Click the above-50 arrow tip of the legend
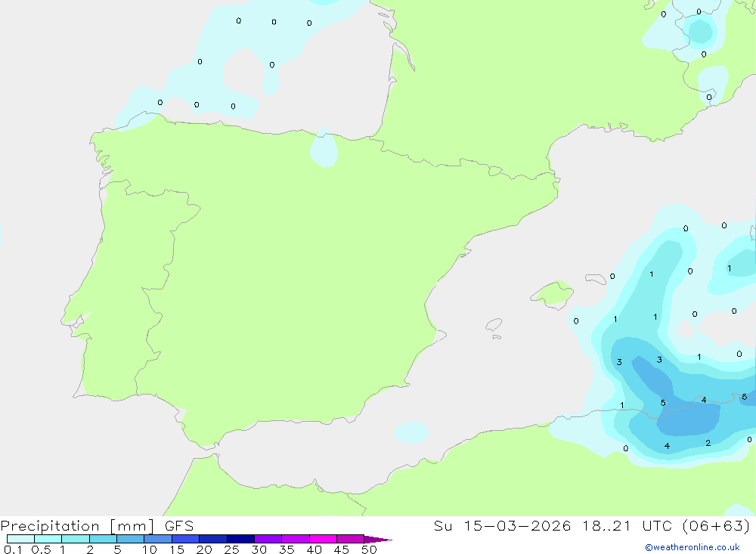Viewport: 756px width, 554px height. [378, 539]
